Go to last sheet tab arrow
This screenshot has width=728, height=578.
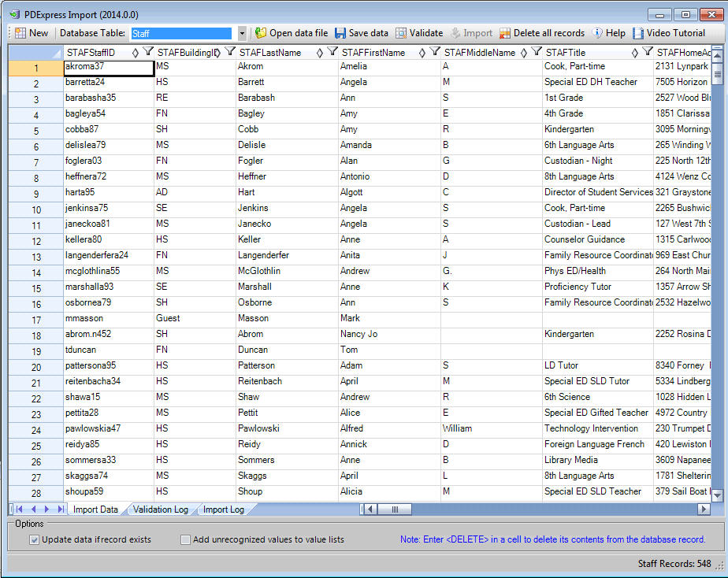61,509
